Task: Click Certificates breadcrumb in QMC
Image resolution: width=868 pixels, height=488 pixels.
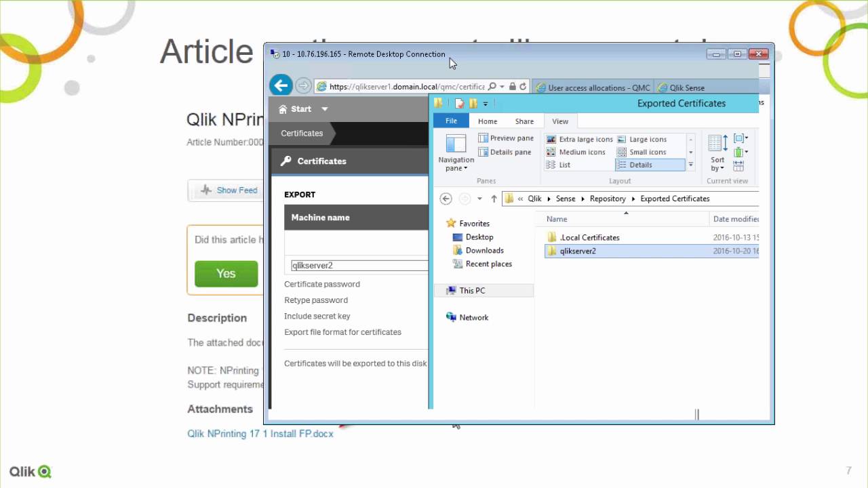Action: pyautogui.click(x=302, y=134)
